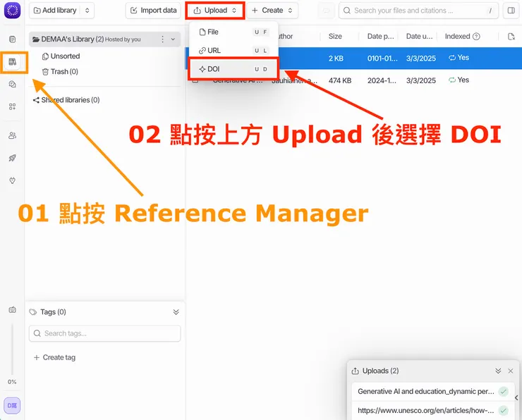Click the 474 KB size cell
This screenshot has height=420, width=522.
pyautogui.click(x=340, y=80)
